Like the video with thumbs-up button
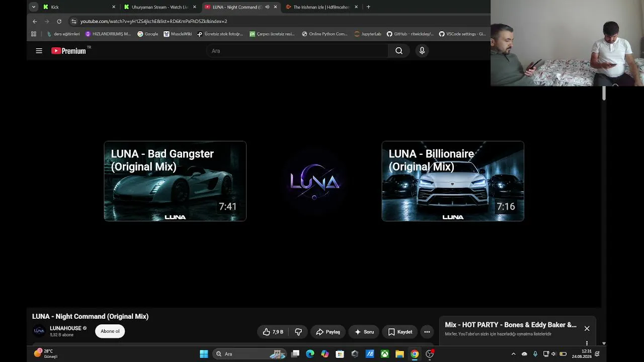 tap(273, 332)
